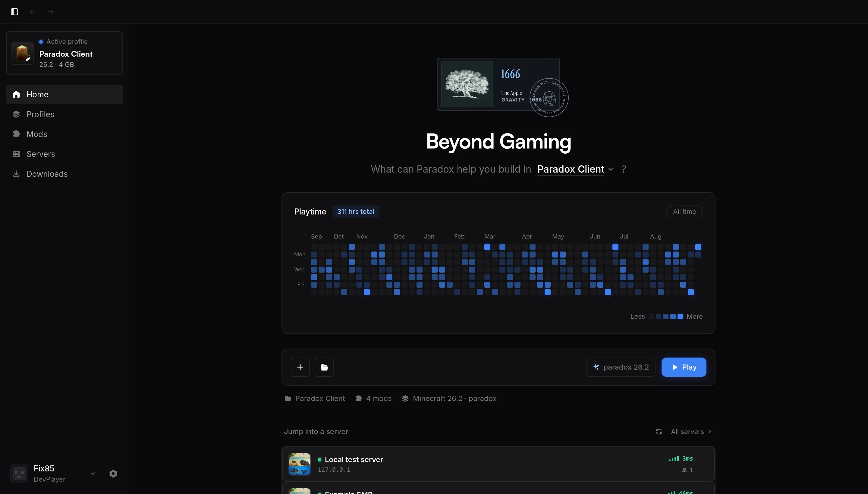Open the folder button beside plus
This screenshot has width=868, height=494.
tap(324, 367)
